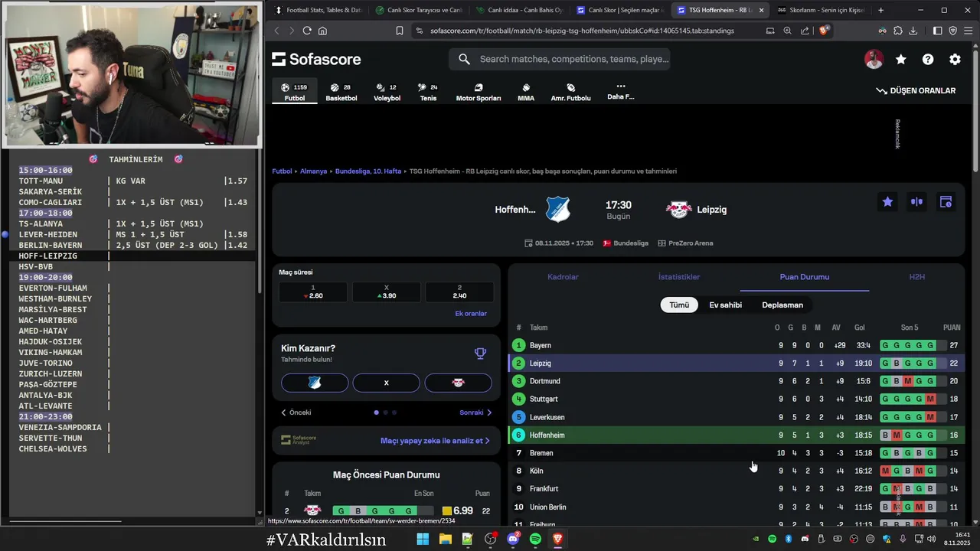This screenshot has width=980, height=551.
Task: Open Discord from the taskbar
Action: tap(513, 539)
